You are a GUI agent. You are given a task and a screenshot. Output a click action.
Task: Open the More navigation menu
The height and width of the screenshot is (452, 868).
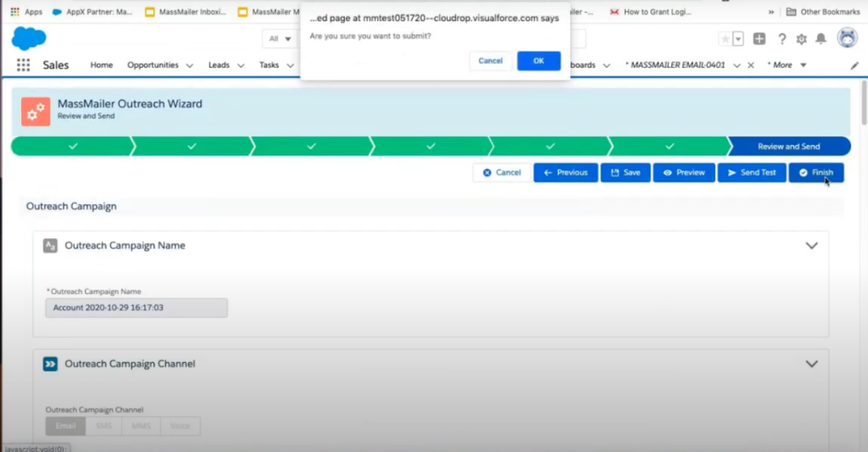(787, 64)
